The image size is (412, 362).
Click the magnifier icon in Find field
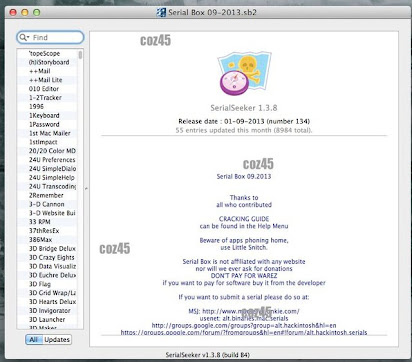[x=23, y=37]
